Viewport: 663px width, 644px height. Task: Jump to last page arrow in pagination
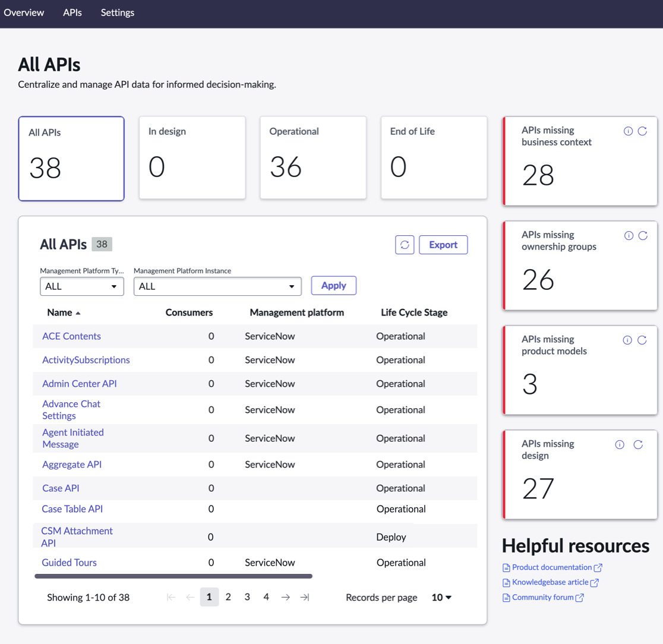[304, 597]
